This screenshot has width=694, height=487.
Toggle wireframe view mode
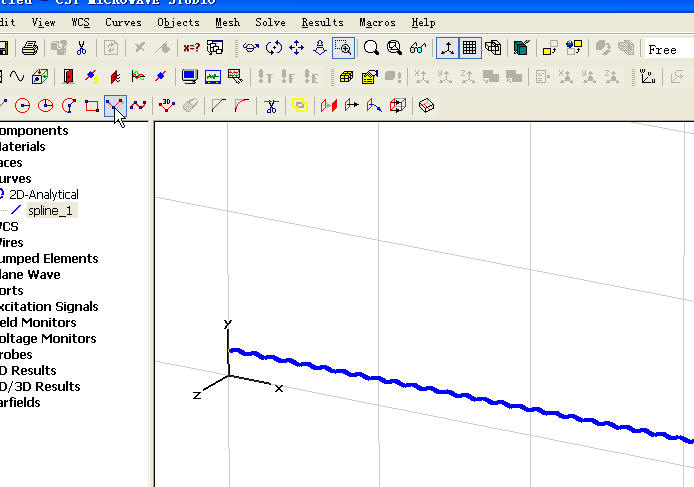[x=493, y=48]
